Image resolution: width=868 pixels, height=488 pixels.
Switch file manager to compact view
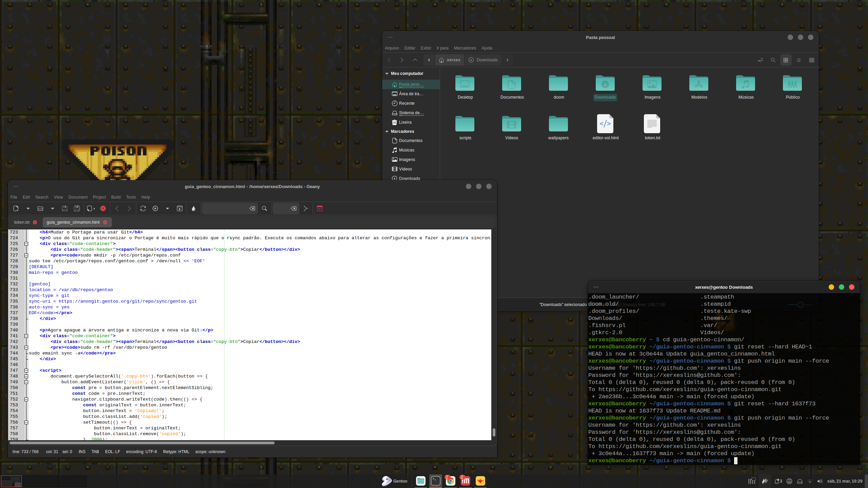811,60
